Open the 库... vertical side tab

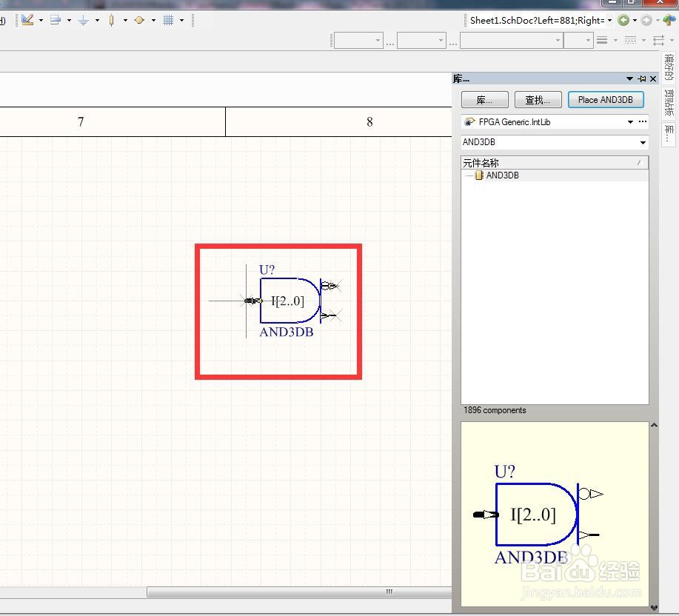click(x=669, y=135)
